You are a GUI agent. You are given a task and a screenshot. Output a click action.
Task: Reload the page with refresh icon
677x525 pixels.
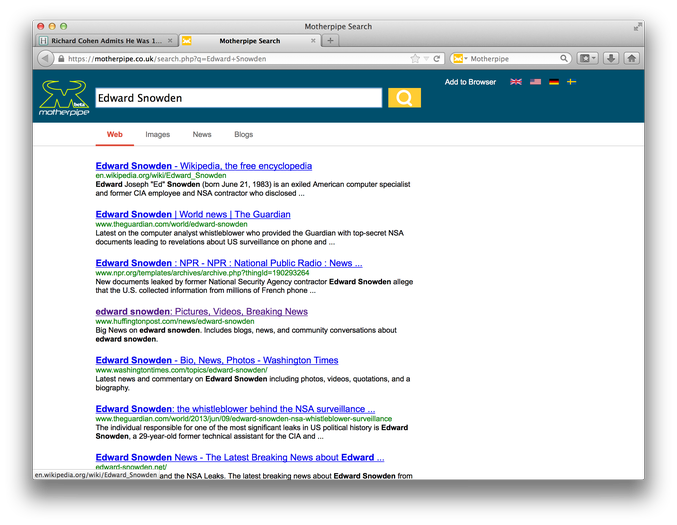(437, 58)
